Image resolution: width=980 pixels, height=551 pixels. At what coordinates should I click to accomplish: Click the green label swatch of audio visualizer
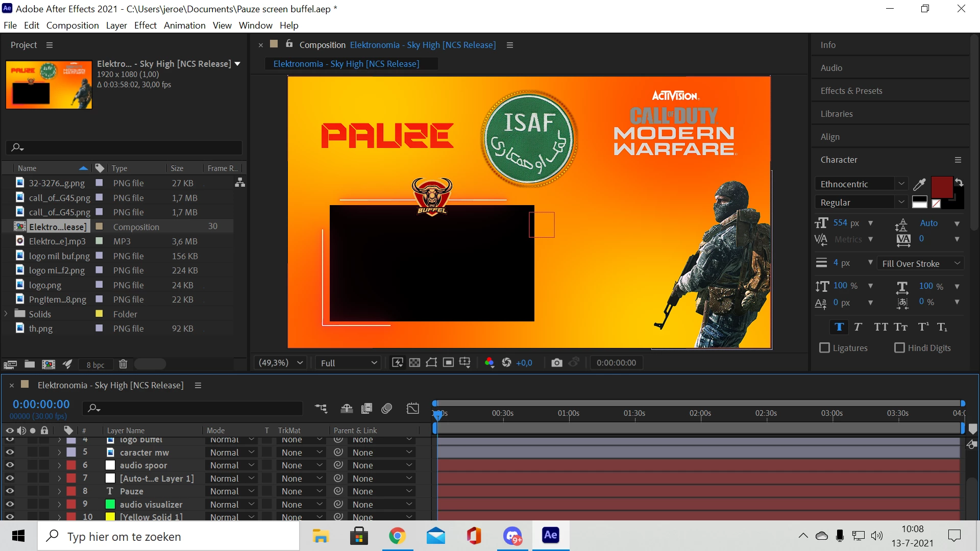110,504
